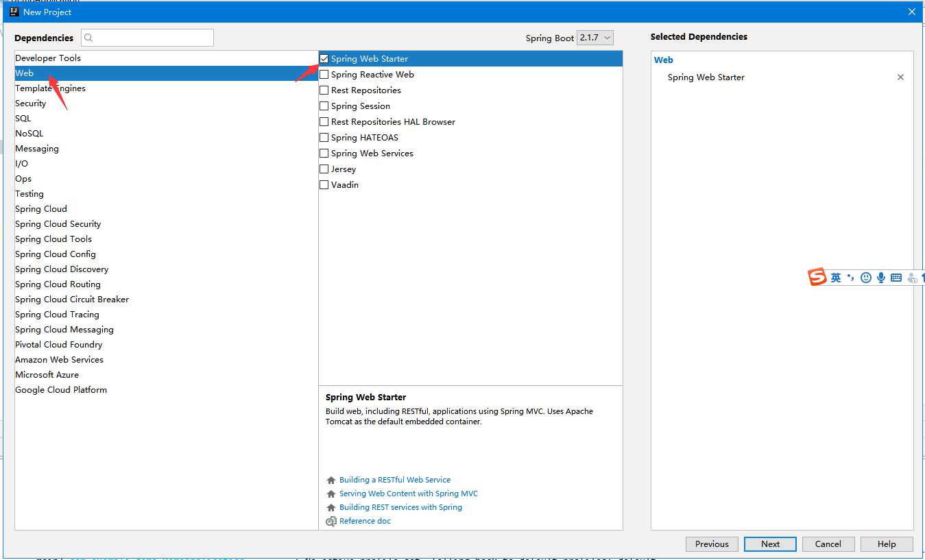The width and height of the screenshot is (925, 560).
Task: Click the Previous button
Action: point(712,544)
